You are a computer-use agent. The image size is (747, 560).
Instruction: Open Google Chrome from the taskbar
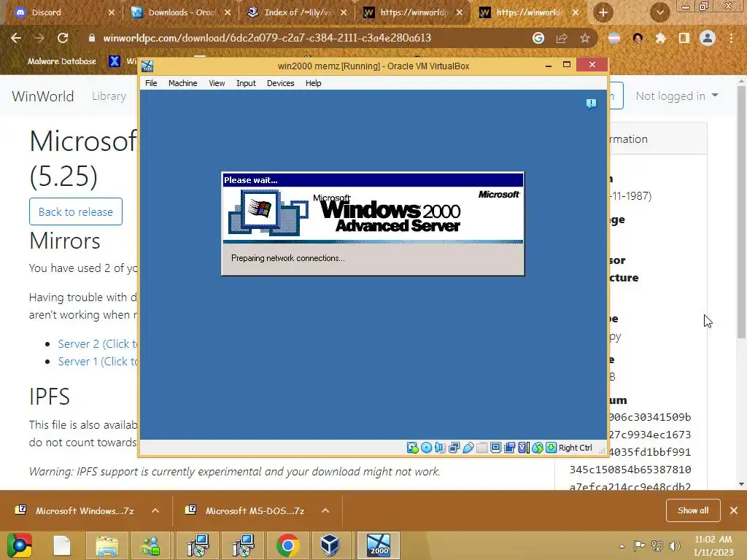tap(287, 545)
